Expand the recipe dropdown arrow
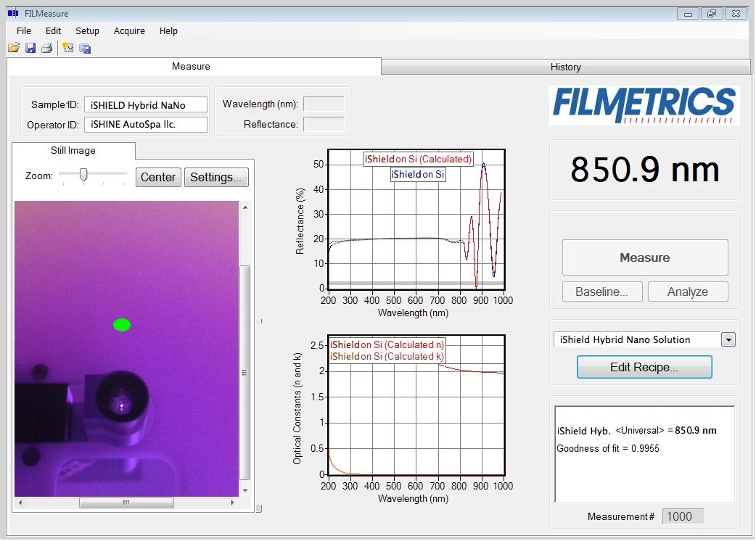756x541 pixels. [728, 340]
